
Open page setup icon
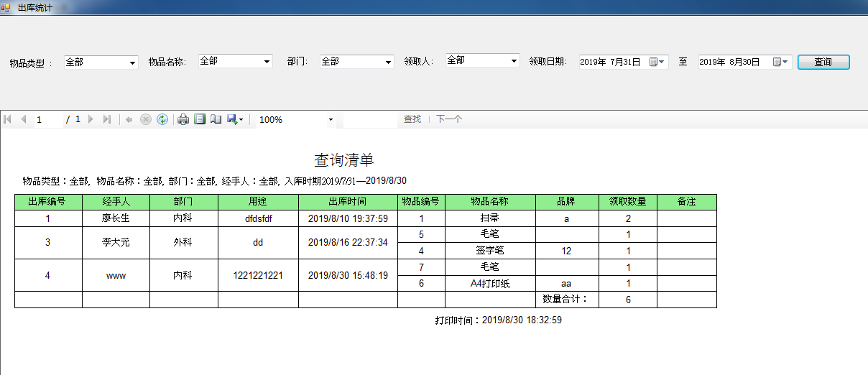[x=216, y=119]
